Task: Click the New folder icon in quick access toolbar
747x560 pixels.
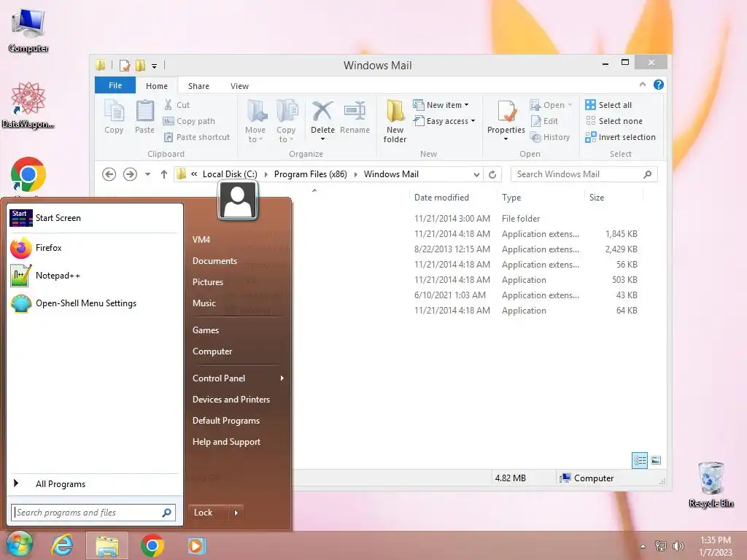Action: click(x=141, y=65)
